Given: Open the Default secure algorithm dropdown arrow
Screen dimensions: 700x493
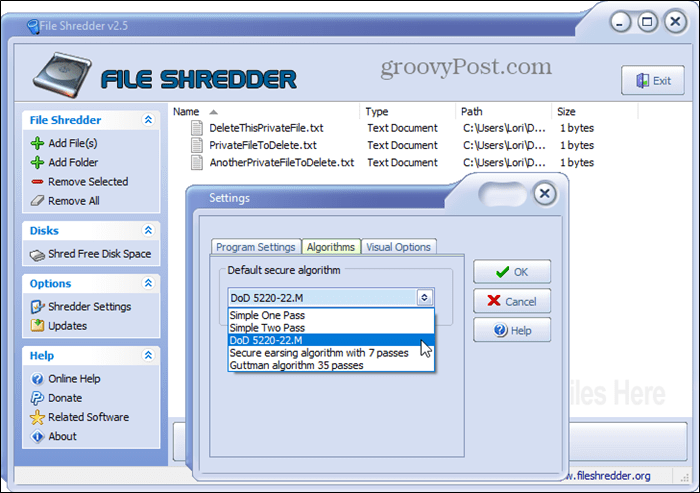Looking at the screenshot, I should tap(425, 297).
